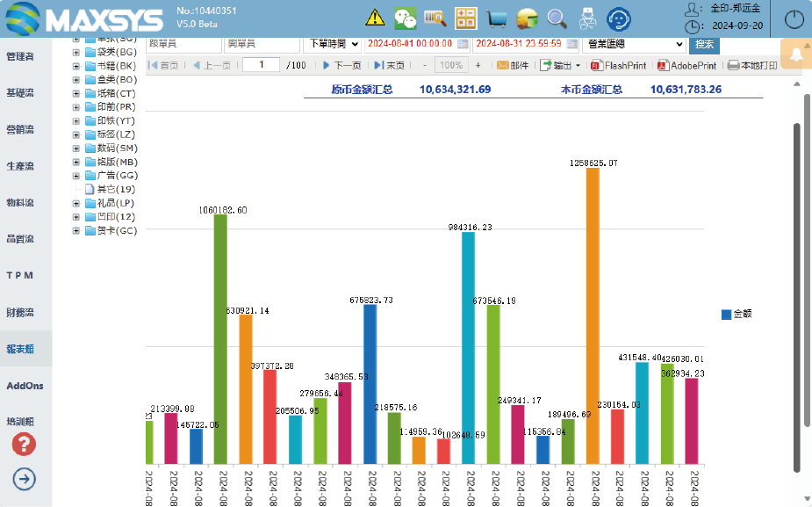Expand the 印前(PR) tree node
This screenshot has height=507, width=812.
click(75, 107)
